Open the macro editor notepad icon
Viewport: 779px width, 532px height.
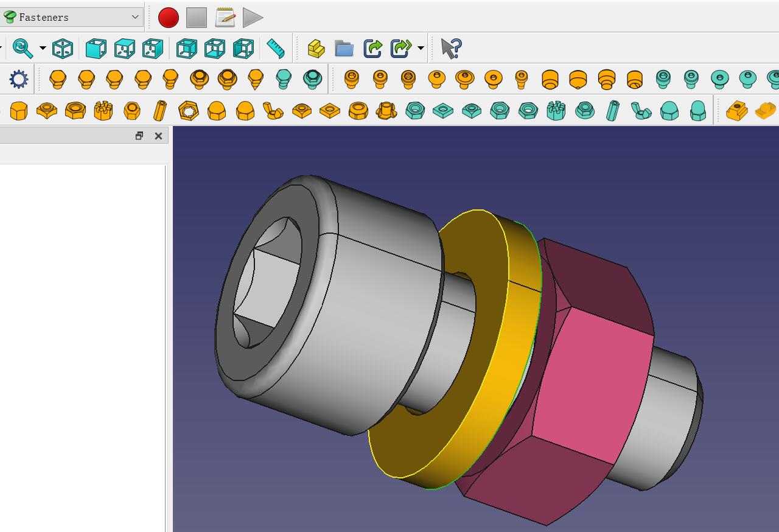pos(225,18)
